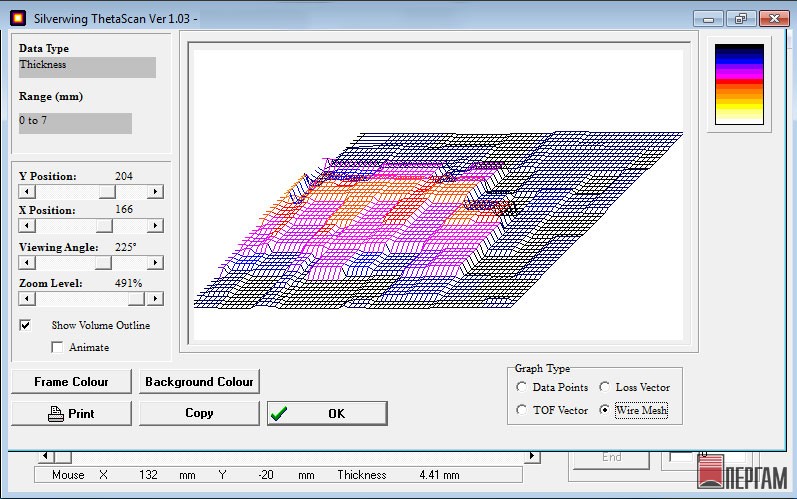Click Zoom Level slider right arrow

pos(156,298)
